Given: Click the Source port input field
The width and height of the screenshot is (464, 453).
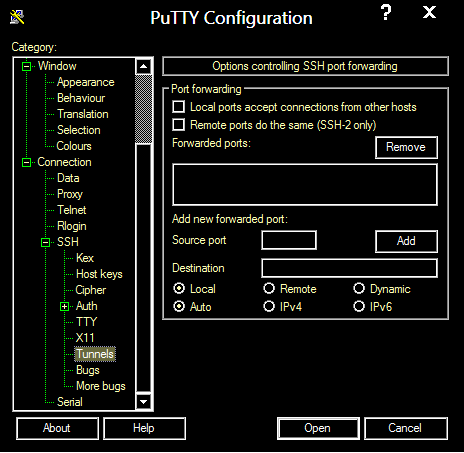Looking at the screenshot, I should click(289, 240).
